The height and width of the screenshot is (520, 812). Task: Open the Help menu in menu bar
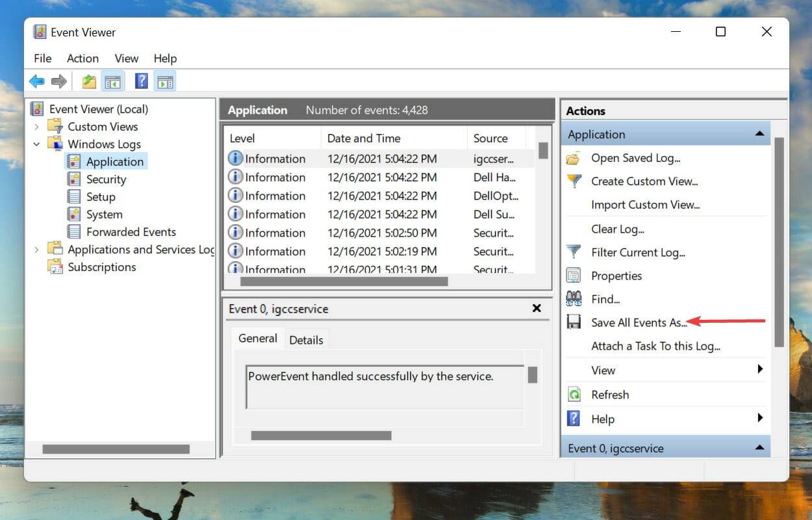pos(165,58)
